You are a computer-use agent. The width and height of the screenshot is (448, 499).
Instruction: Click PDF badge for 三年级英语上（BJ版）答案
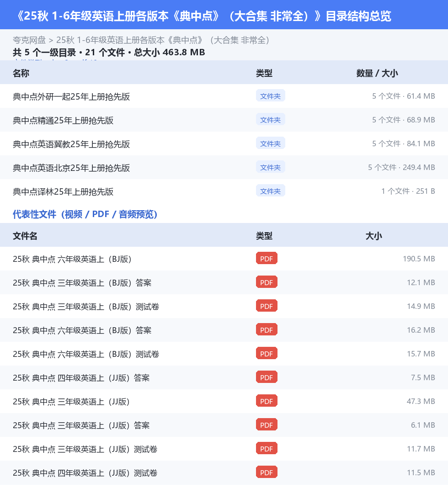(x=267, y=282)
